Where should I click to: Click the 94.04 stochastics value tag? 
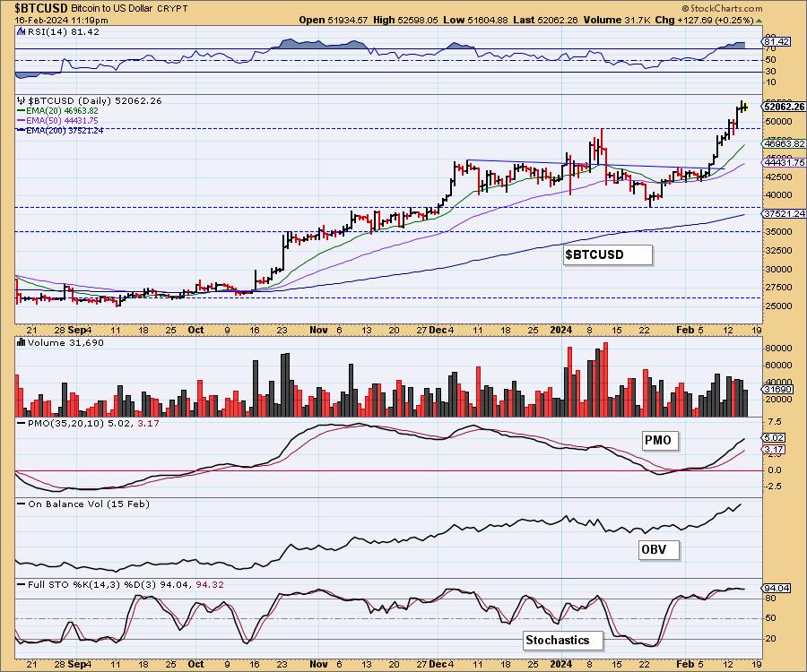point(777,588)
